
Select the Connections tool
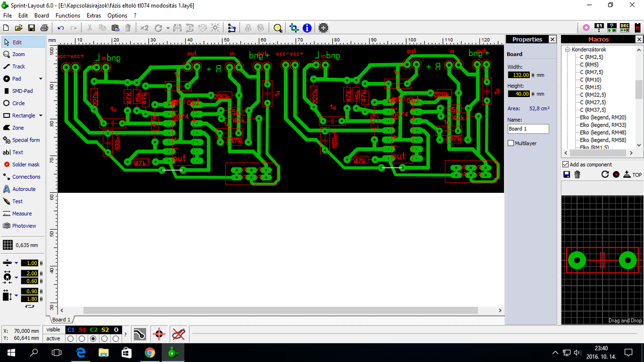[x=22, y=177]
